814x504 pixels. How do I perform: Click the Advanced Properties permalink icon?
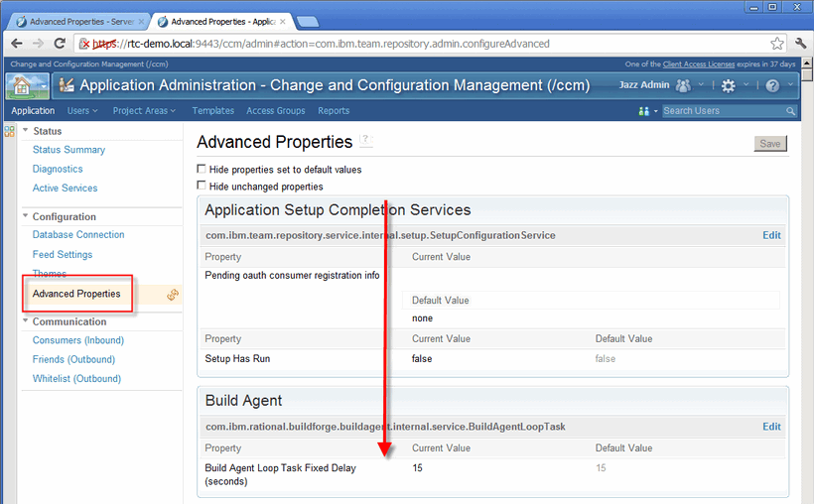173,295
